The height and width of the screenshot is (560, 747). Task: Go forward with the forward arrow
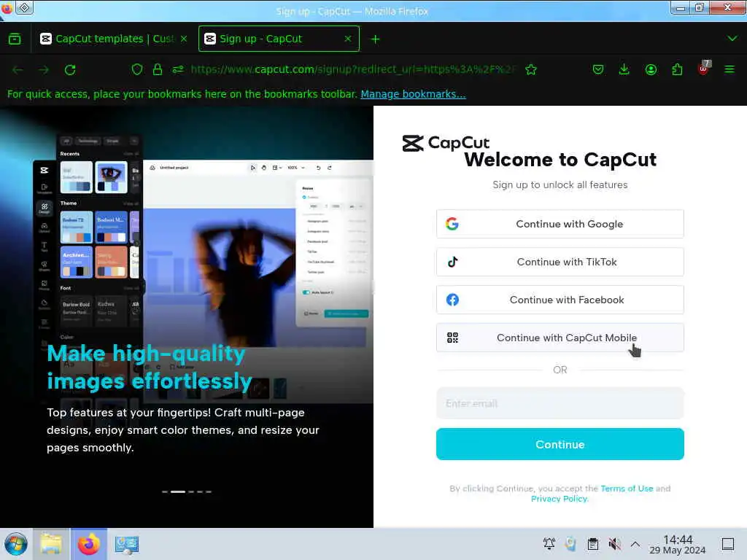tap(44, 70)
